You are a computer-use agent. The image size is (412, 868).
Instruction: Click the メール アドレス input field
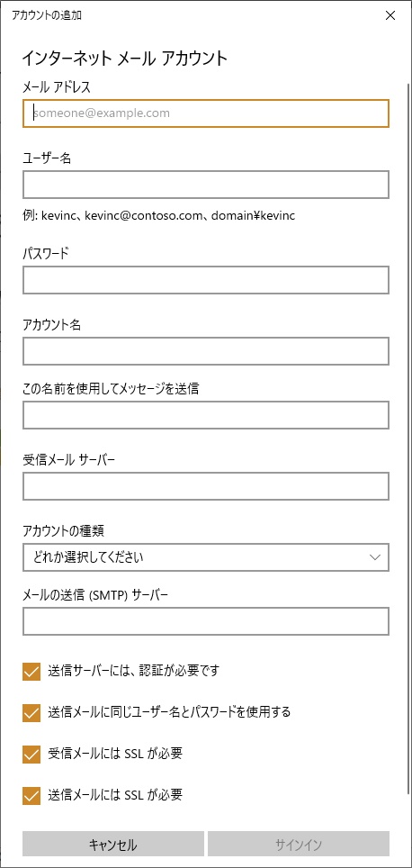206,113
